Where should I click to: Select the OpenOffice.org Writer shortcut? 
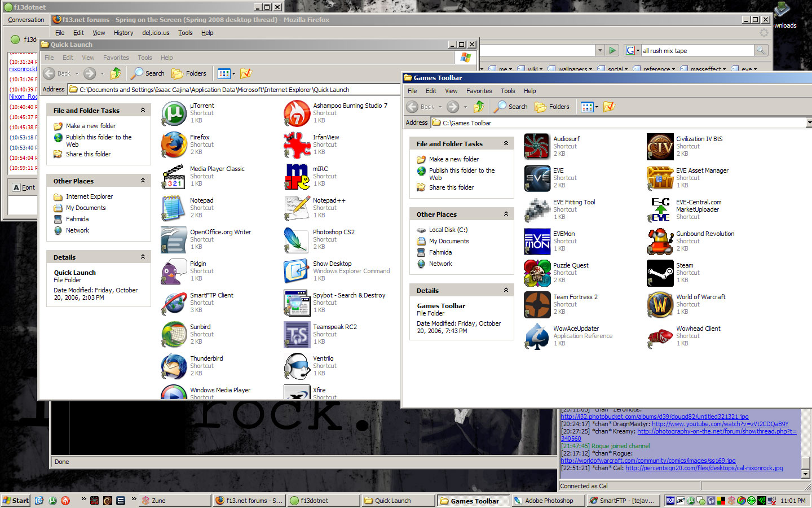(174, 239)
